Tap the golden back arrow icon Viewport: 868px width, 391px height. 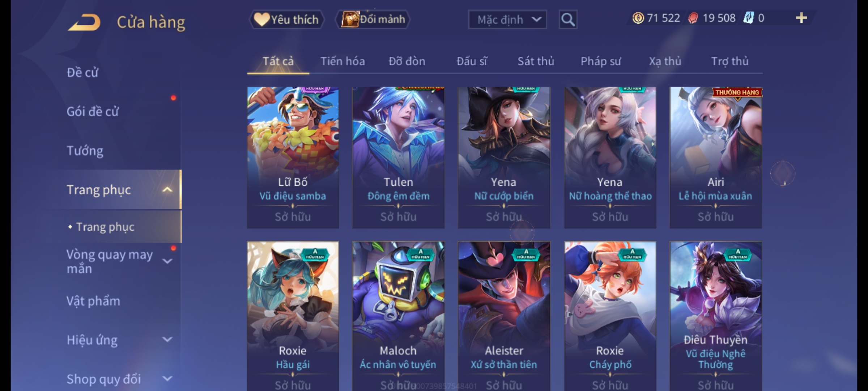pos(84,22)
